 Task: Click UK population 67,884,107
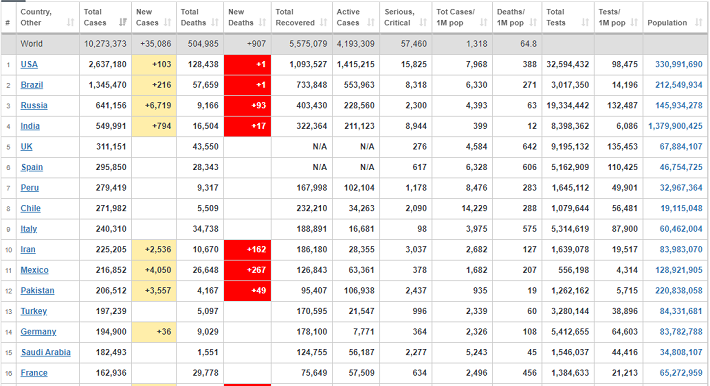(x=681, y=146)
